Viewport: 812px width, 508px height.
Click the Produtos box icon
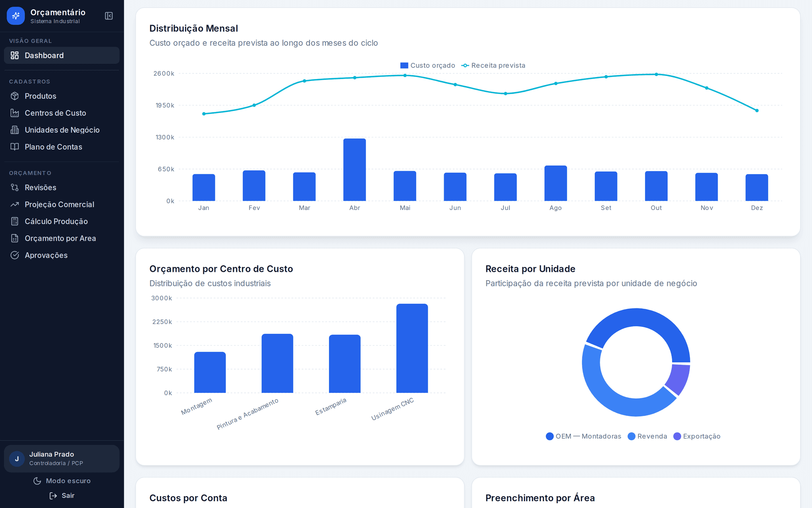[15, 96]
